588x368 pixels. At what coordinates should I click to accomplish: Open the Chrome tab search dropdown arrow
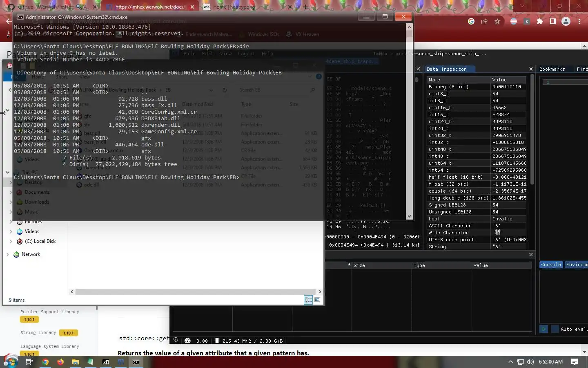coord(522,6)
